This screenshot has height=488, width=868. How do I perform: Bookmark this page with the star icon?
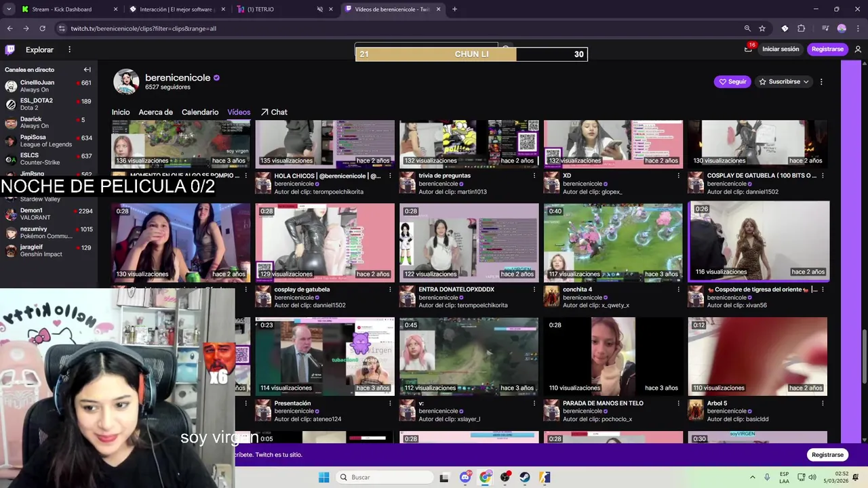pos(762,28)
